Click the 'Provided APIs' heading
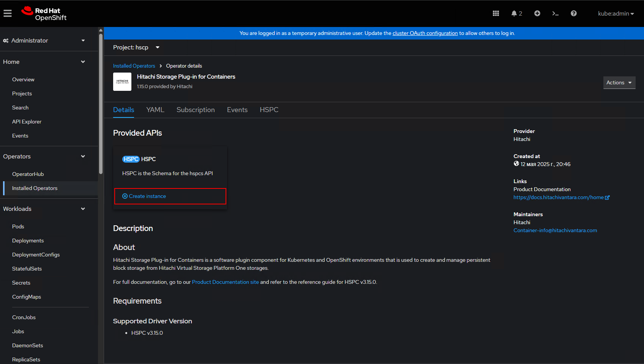644x364 pixels. (137, 133)
